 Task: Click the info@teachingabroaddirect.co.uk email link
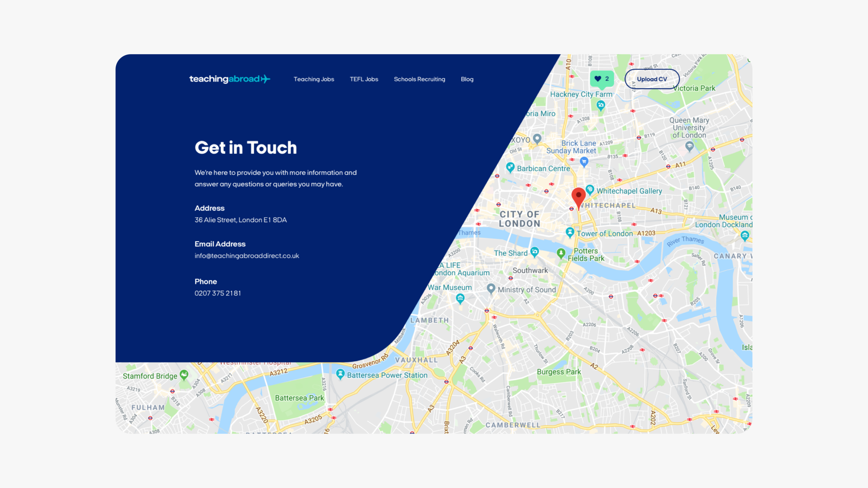(x=247, y=256)
